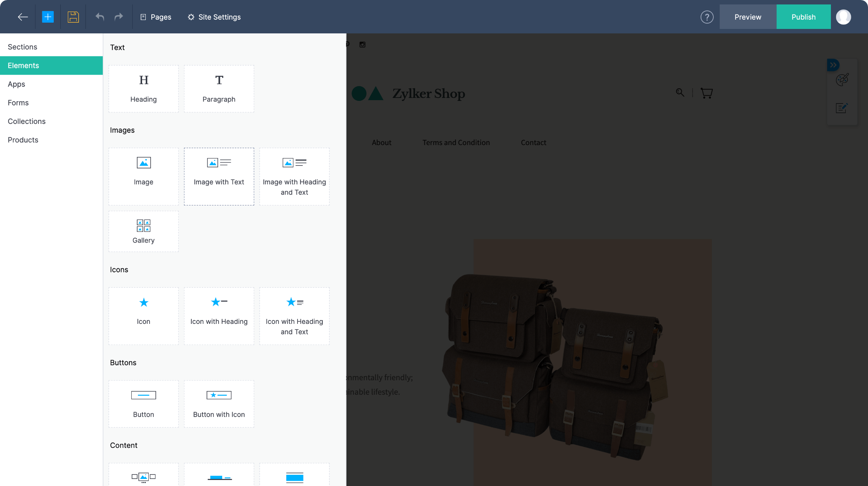Switch to the Sections tab

click(x=22, y=47)
